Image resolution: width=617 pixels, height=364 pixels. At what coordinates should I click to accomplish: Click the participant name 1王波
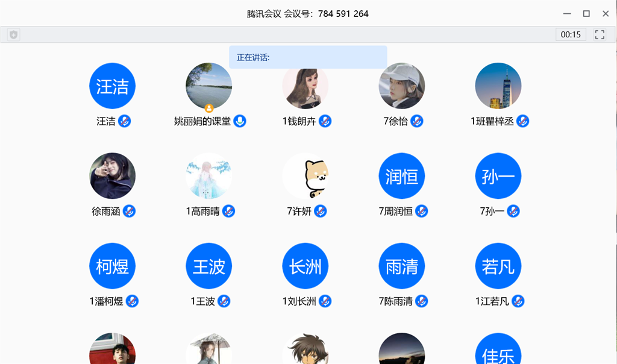click(202, 301)
